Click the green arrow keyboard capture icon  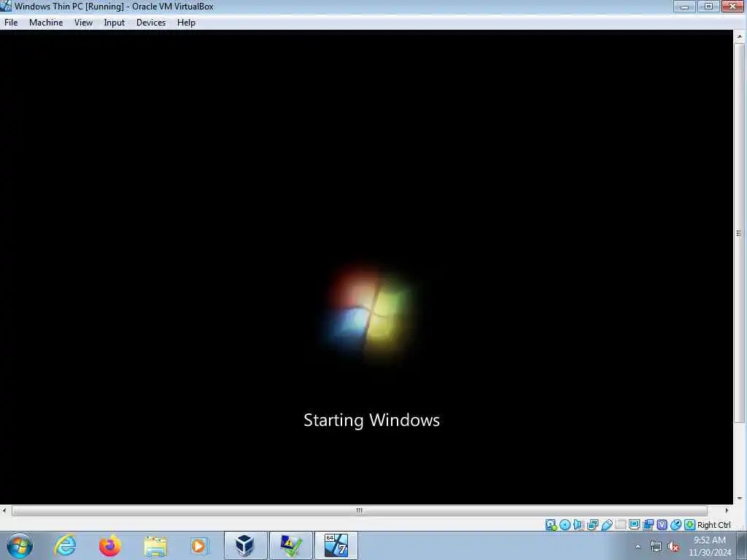689,525
